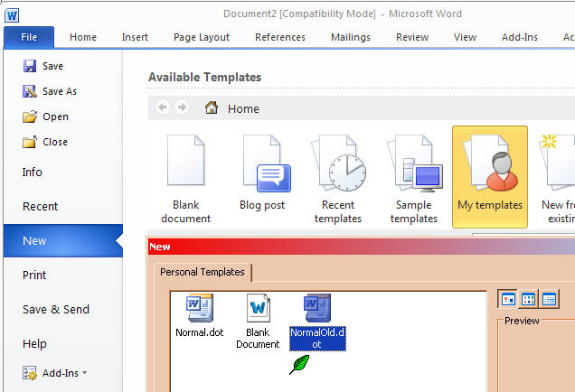Click the Open command label

pos(55,117)
